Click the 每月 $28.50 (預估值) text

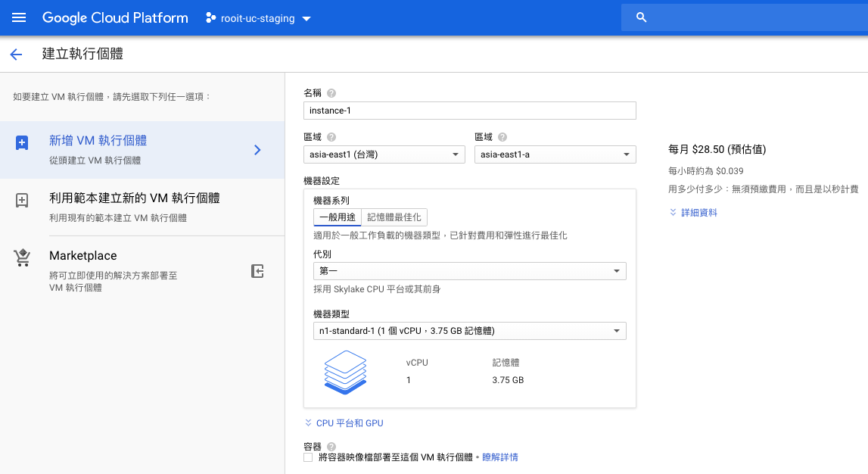(717, 149)
